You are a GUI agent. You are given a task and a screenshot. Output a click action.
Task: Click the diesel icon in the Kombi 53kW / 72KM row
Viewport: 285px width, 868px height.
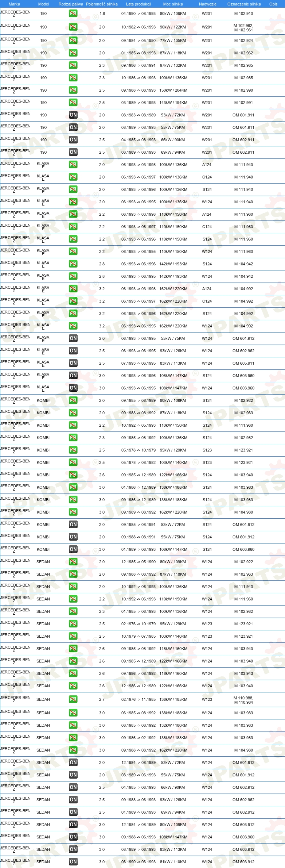[73, 525]
